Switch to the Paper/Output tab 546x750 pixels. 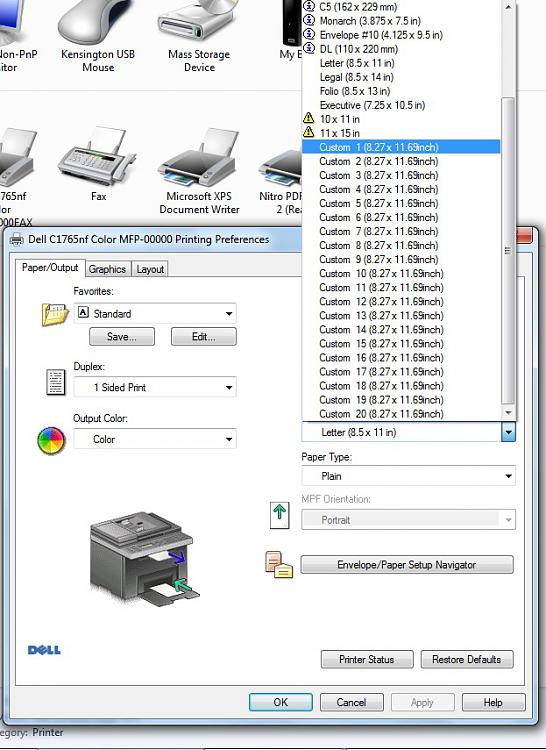pos(50,268)
